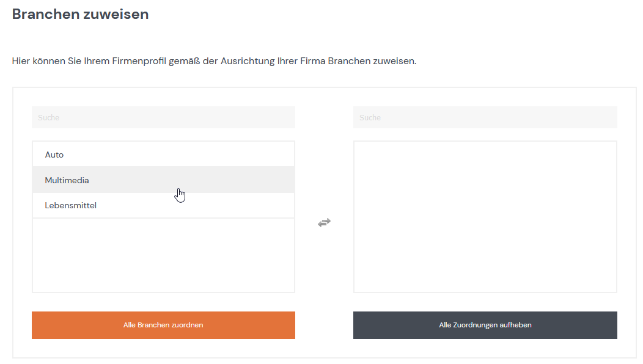
Task: Assign all branches with the orange button
Action: point(163,325)
